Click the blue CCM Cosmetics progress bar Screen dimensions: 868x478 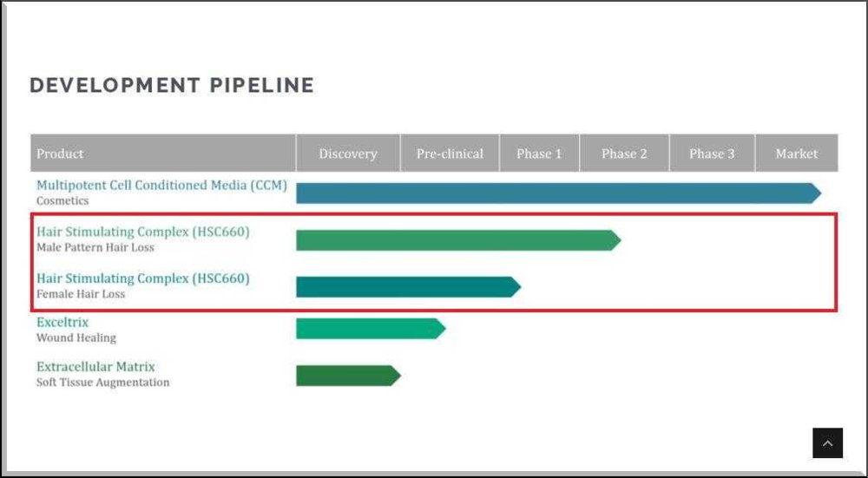556,193
